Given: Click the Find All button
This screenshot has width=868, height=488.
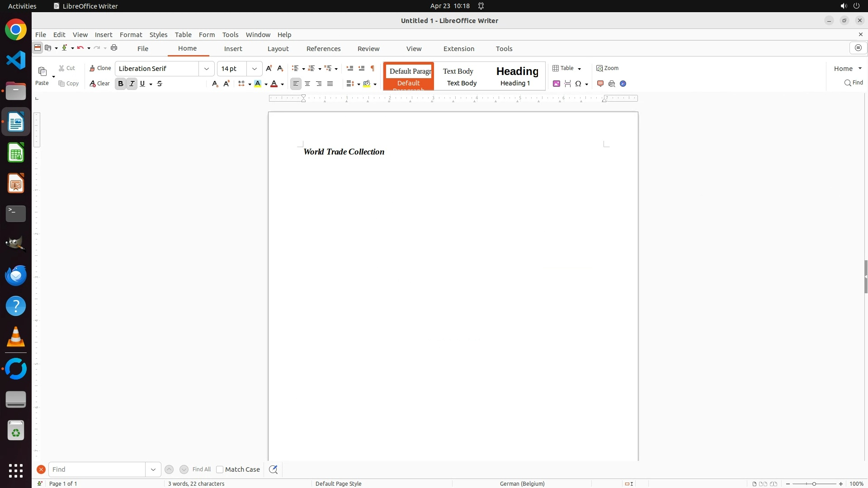Looking at the screenshot, I should (201, 469).
